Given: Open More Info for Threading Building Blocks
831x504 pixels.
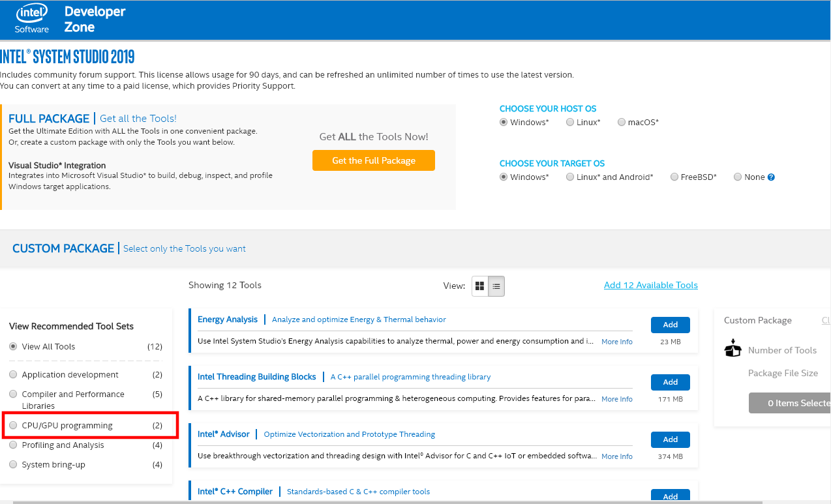Looking at the screenshot, I should [x=617, y=399].
